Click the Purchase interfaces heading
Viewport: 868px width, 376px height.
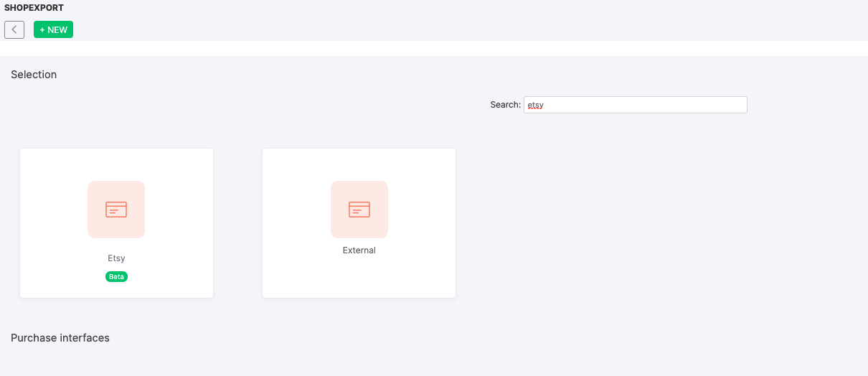(x=60, y=337)
